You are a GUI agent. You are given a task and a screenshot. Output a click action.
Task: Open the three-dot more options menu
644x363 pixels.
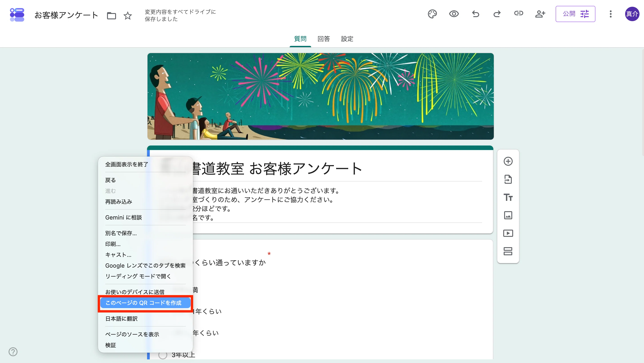pyautogui.click(x=610, y=14)
